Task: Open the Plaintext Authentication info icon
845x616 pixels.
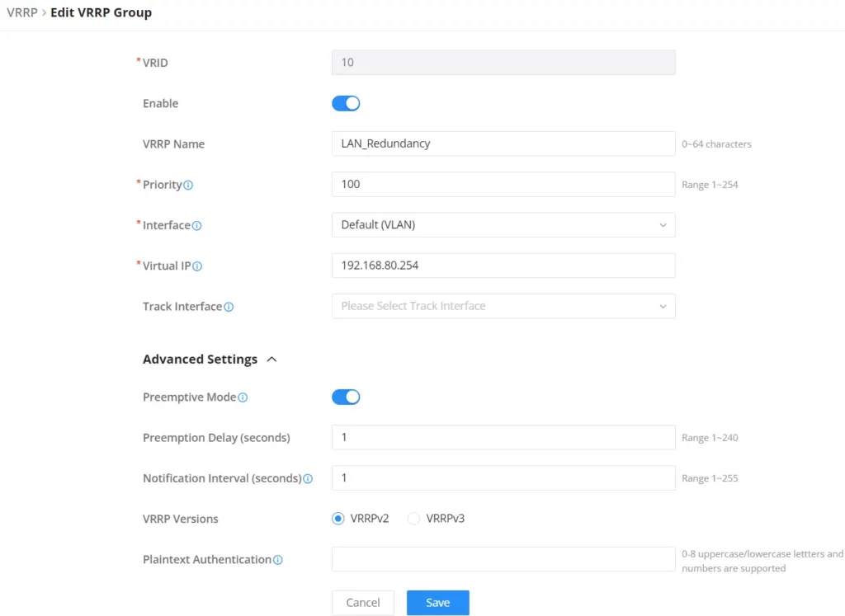Action: (277, 560)
